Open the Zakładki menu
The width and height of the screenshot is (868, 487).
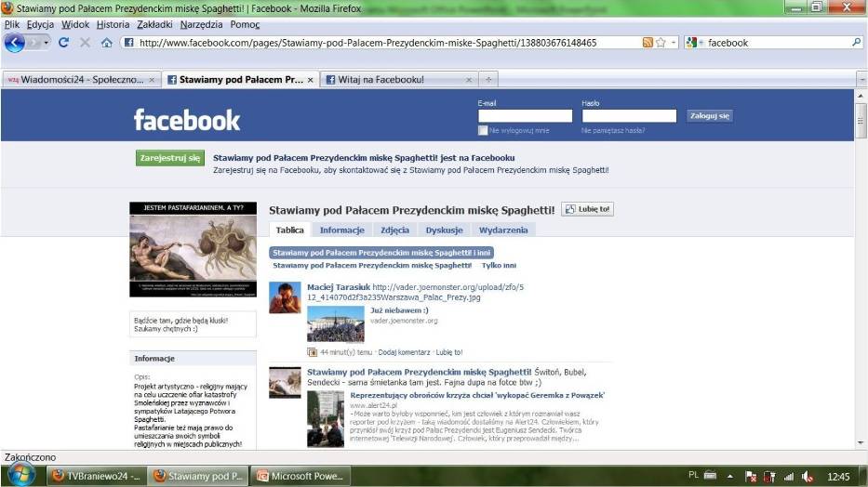coord(154,24)
